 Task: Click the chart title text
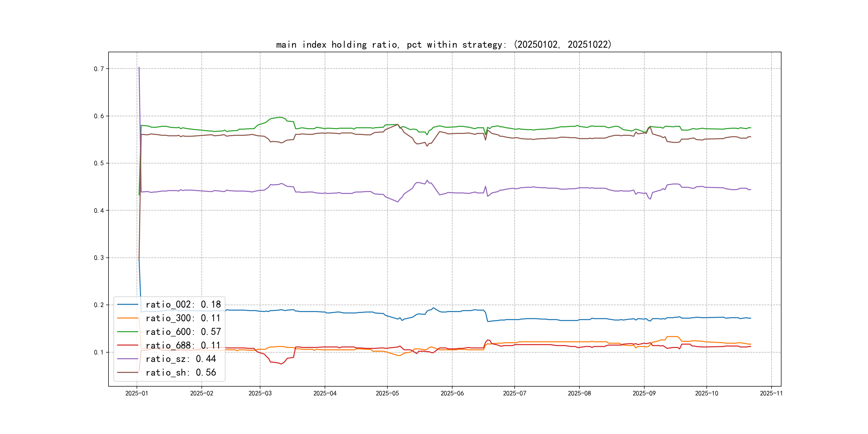pos(443,44)
